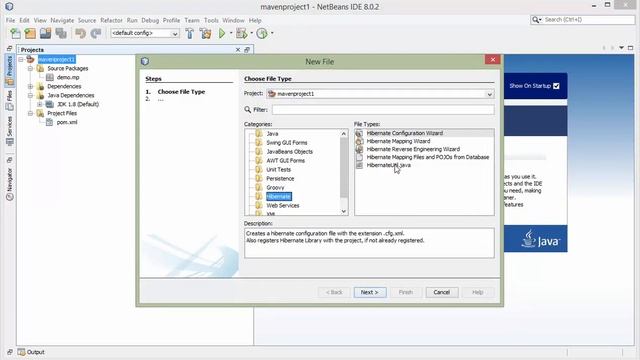Close the Projects panel tab
Image resolution: width=640 pixels, height=360 pixels.
tap(238, 50)
